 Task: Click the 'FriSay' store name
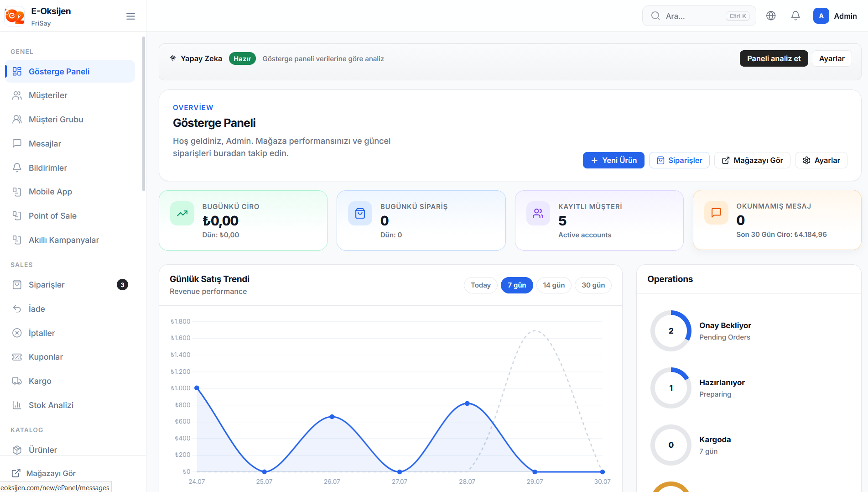pyautogui.click(x=41, y=23)
